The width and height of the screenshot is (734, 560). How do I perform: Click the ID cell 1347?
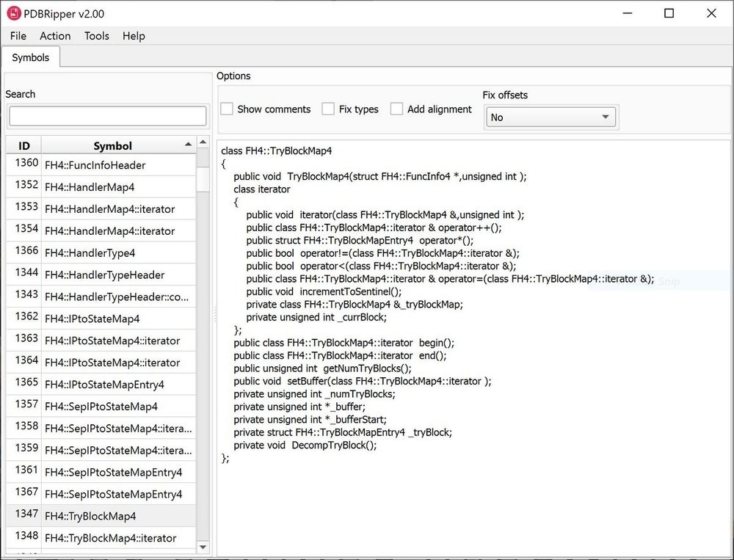24,515
